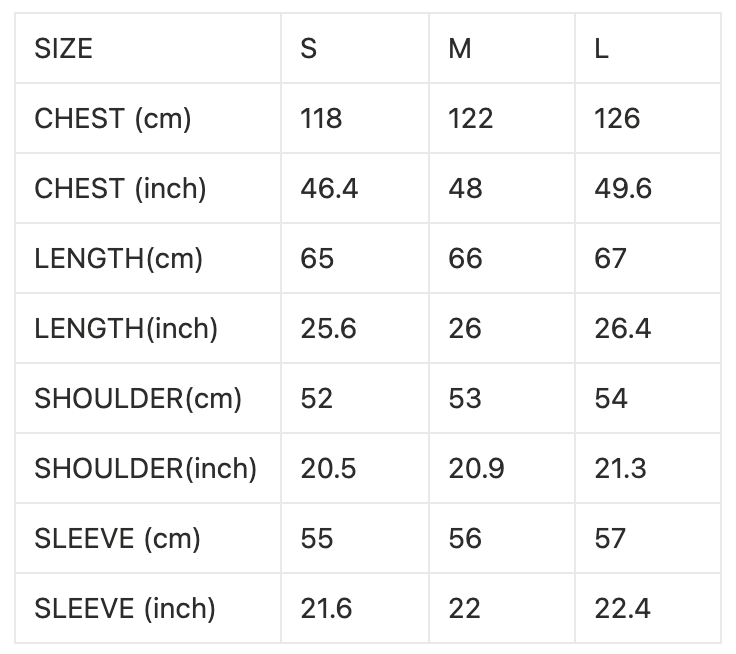
Task: Click the SLEEVE (inch) row label
Action: coord(125,608)
